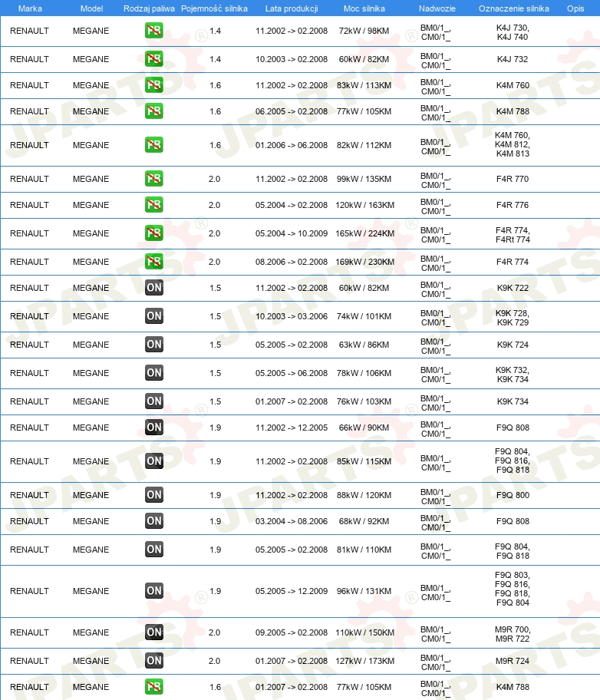This screenshot has width=600, height=700.
Task: Click the petrol fuel icon for the 72kW / 98KM row
Action: pyautogui.click(x=154, y=31)
